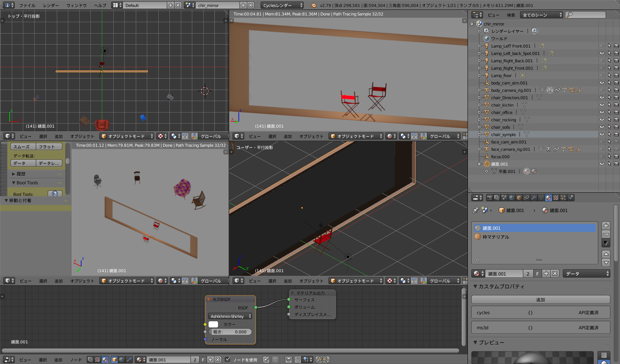Hide chair_Directors.001 using its eye icon
The width and height of the screenshot is (620, 364).
tap(602, 98)
